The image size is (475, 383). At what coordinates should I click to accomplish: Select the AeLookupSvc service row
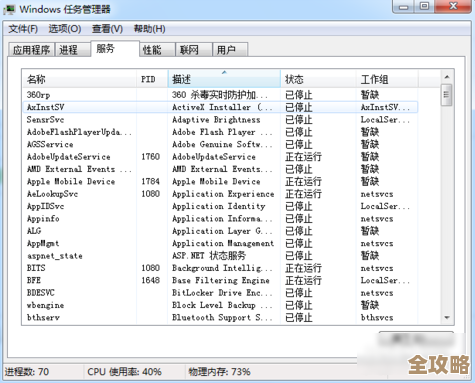[x=220, y=194]
